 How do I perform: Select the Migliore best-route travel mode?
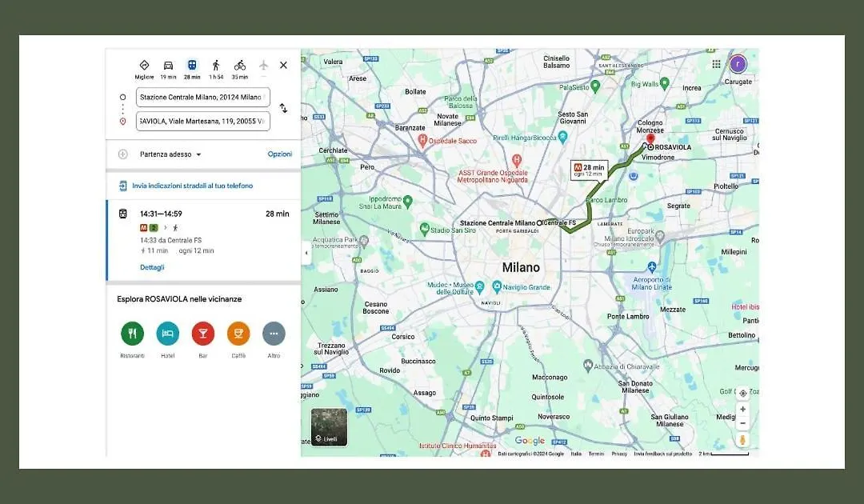click(x=144, y=70)
